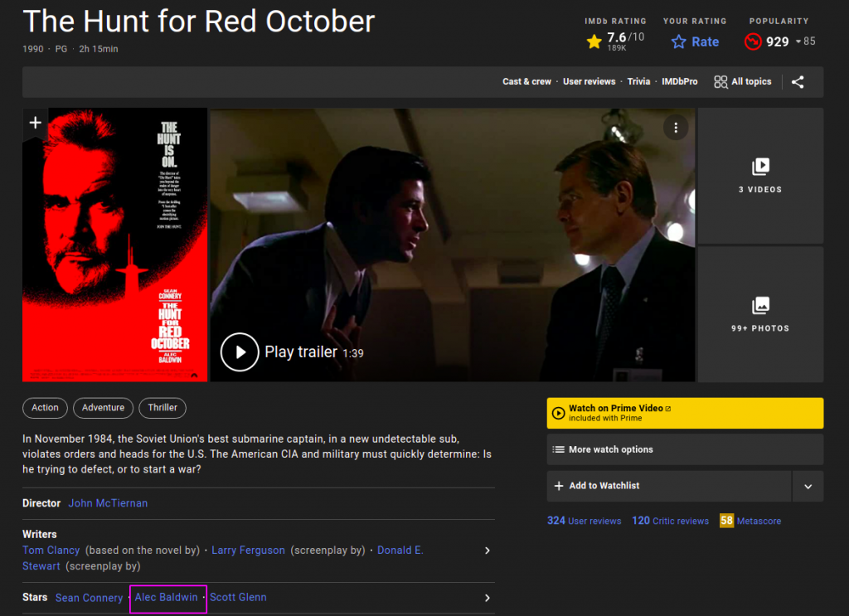Screen dimensions: 849x616
Task: Expand the Stars row chevron
Action: pos(487,598)
